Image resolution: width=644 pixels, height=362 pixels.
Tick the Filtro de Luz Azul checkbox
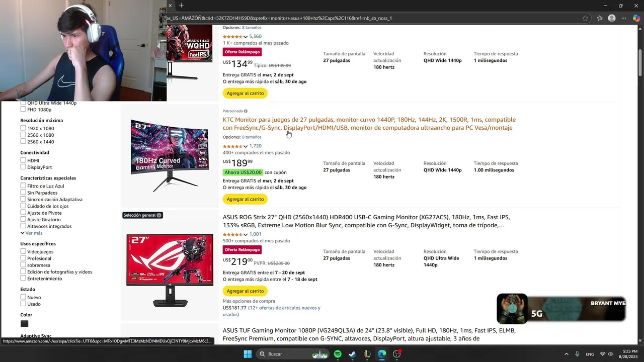(23, 186)
